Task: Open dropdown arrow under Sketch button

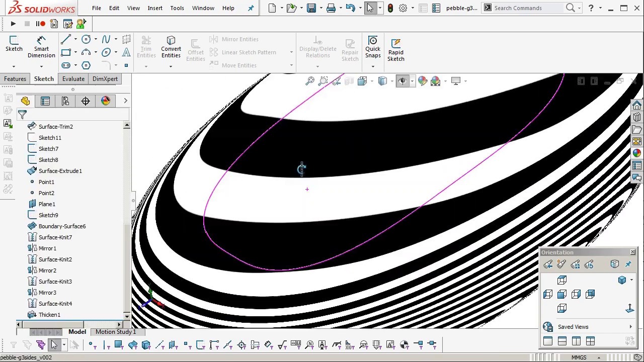Action: click(14, 66)
